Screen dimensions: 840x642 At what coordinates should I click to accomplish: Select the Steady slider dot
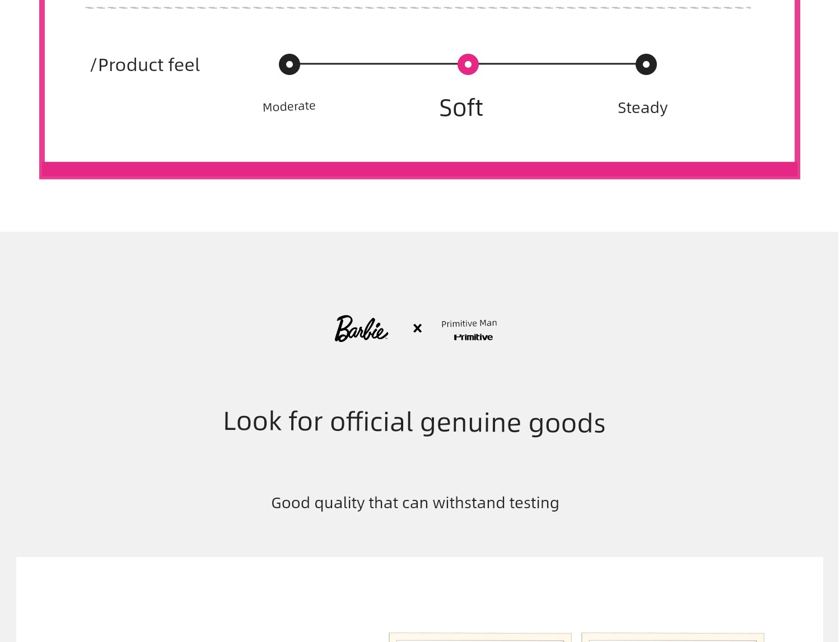646,64
